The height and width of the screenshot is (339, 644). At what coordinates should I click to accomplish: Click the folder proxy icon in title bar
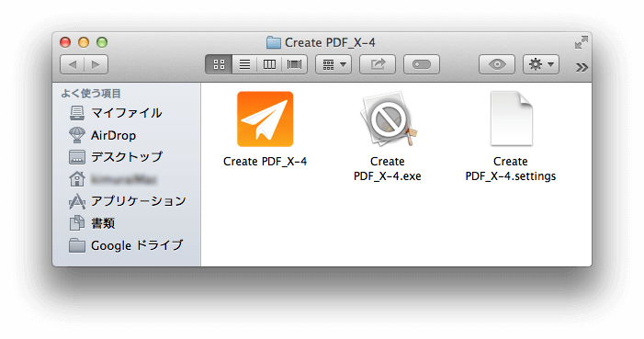tap(273, 42)
